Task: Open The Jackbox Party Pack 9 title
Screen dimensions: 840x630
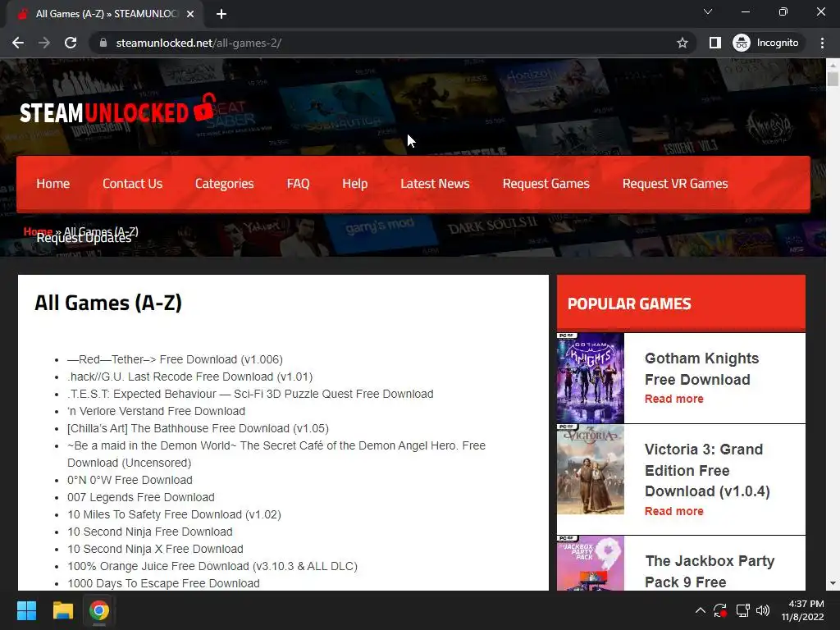Action: pyautogui.click(x=710, y=571)
